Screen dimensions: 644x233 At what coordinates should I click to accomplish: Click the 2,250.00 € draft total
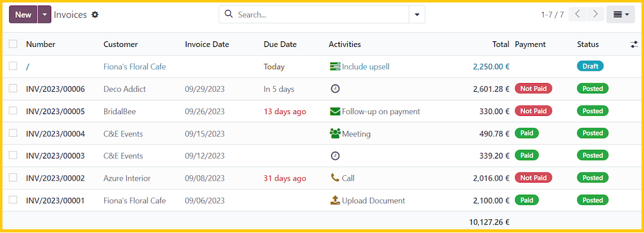(491, 67)
